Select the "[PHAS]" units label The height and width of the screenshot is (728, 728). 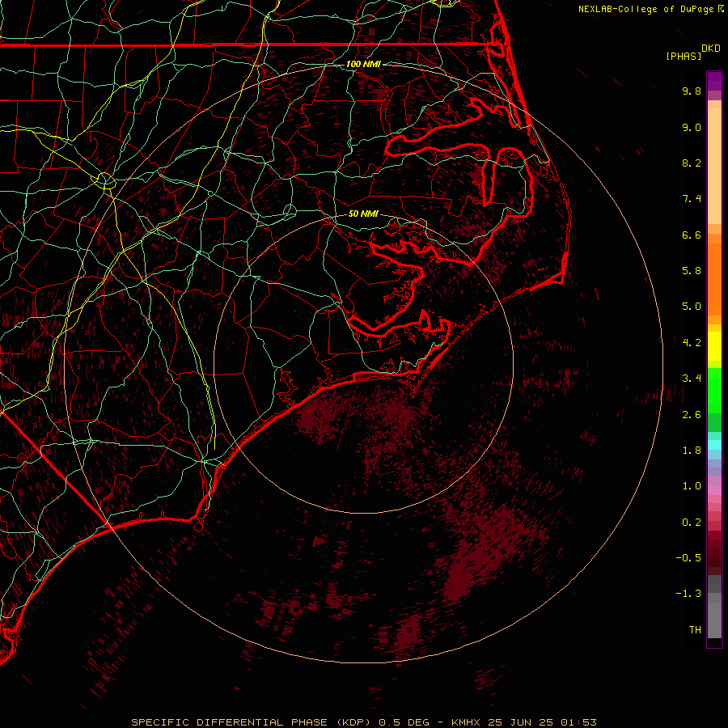[684, 56]
